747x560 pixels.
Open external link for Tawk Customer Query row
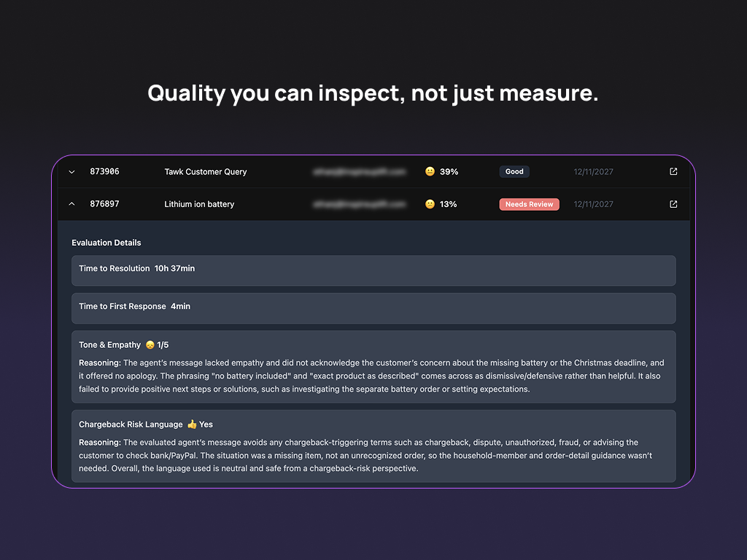(673, 171)
